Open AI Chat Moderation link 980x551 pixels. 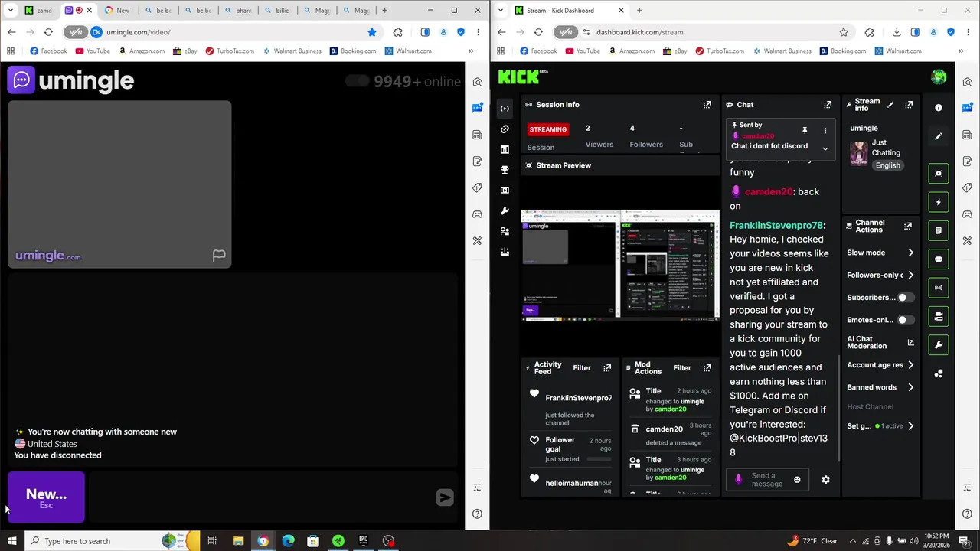(880, 343)
